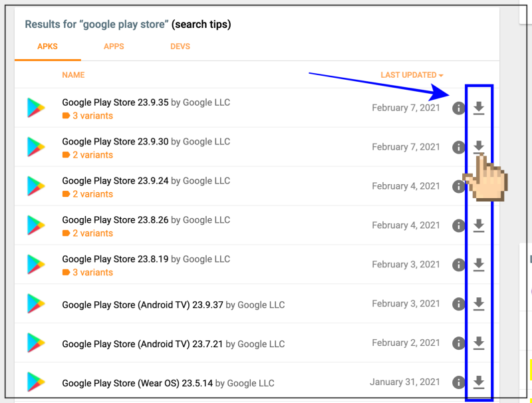This screenshot has width=532, height=403.
Task: Switch to the APPS tab
Action: [114, 47]
